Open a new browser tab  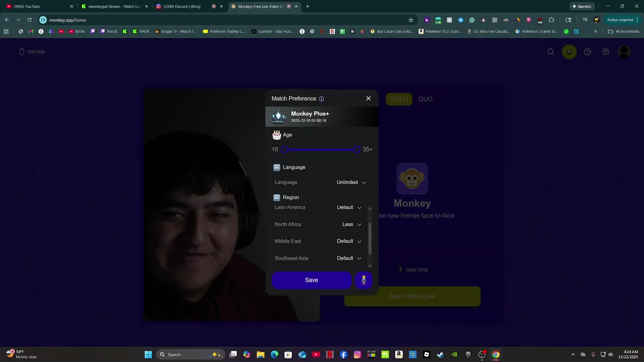[x=307, y=7]
